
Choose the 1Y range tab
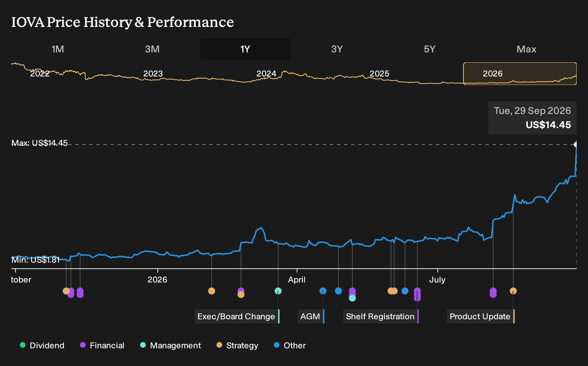(245, 49)
